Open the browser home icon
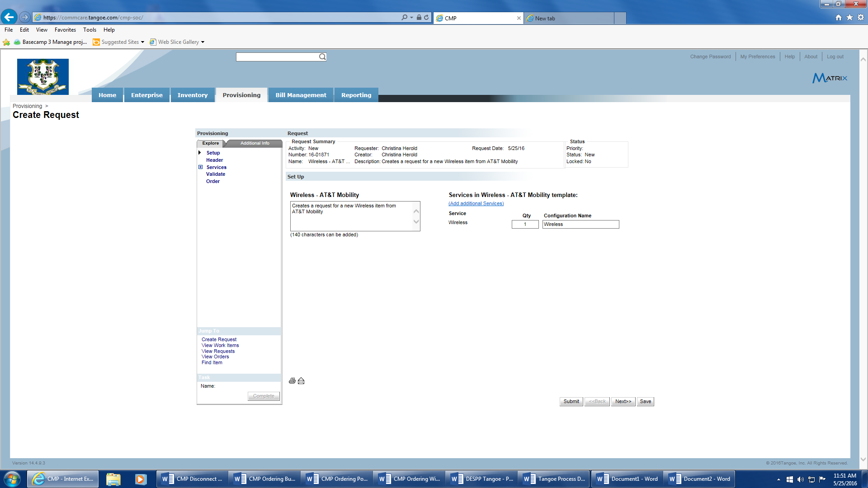 (x=839, y=18)
